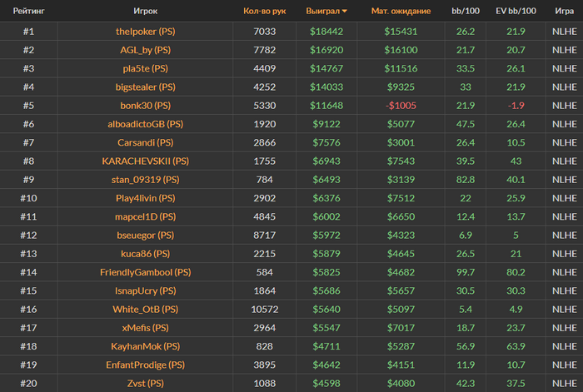Click bonk30's negative -$1005 value
This screenshot has width=583, height=392.
click(401, 106)
